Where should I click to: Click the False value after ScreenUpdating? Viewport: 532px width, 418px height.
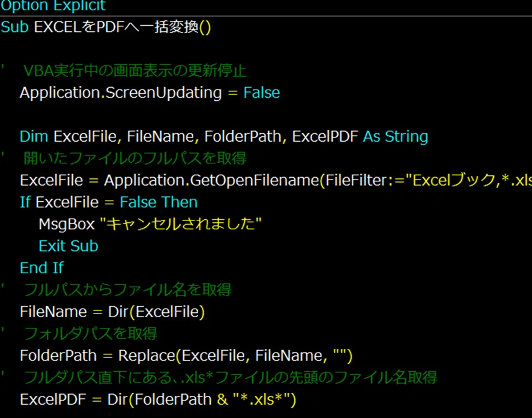(x=262, y=92)
